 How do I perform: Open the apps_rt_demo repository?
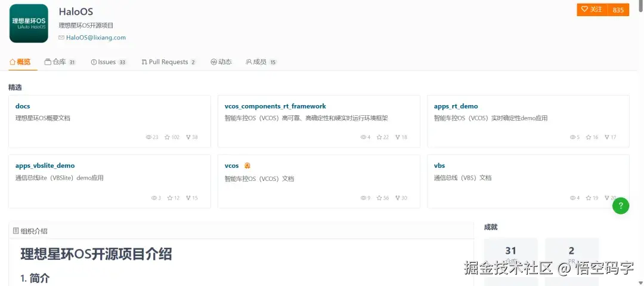click(456, 106)
